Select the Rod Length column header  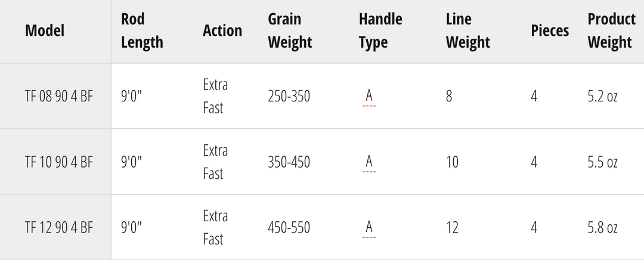point(142,31)
